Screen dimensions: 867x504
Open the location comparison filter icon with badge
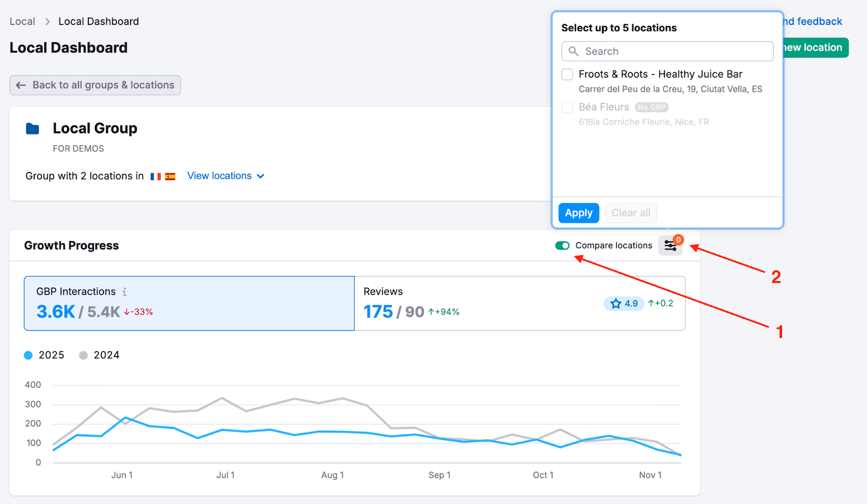click(670, 245)
